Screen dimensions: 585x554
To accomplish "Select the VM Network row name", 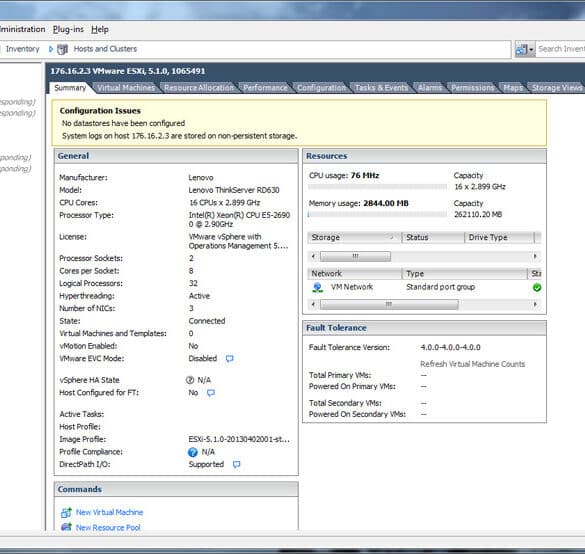I will point(352,287).
